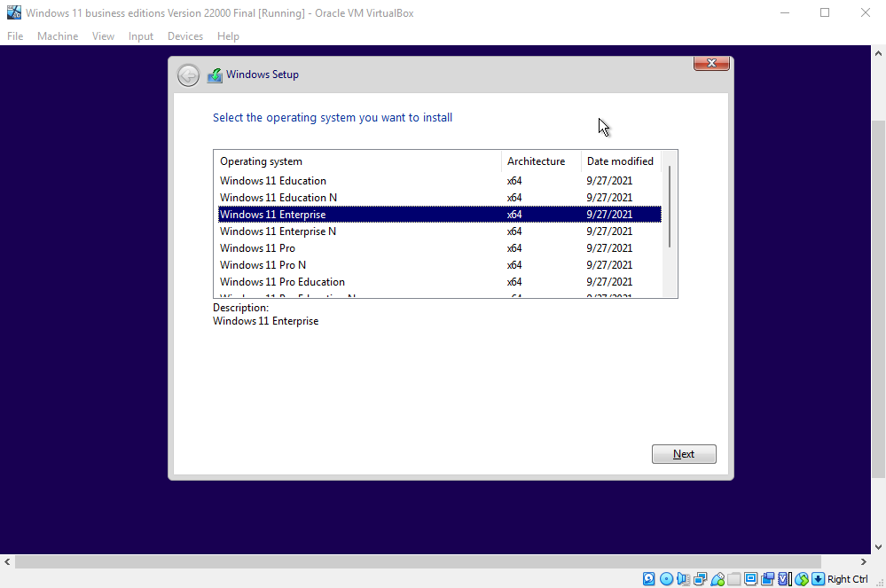The height and width of the screenshot is (588, 886).
Task: Click the VM vertical scrollbar thumb
Action: [x=878, y=300]
